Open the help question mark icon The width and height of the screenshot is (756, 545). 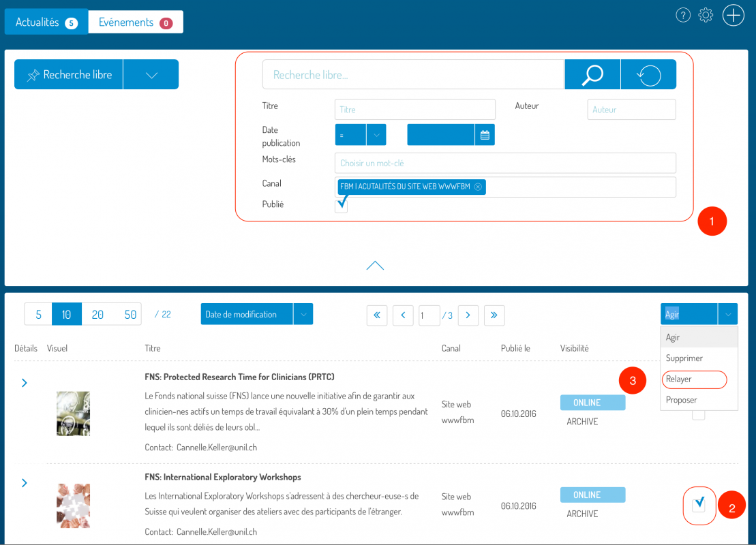click(x=683, y=15)
